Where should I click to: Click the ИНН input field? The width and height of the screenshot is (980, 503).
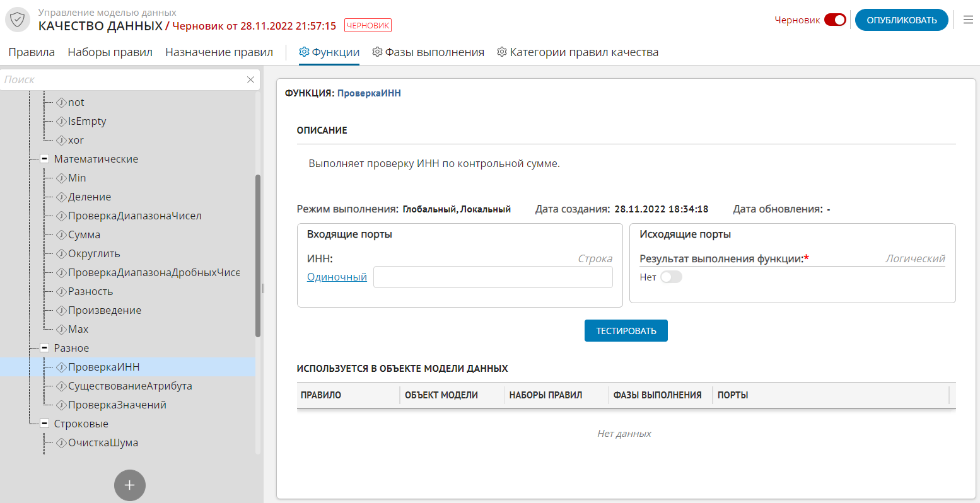coord(493,277)
